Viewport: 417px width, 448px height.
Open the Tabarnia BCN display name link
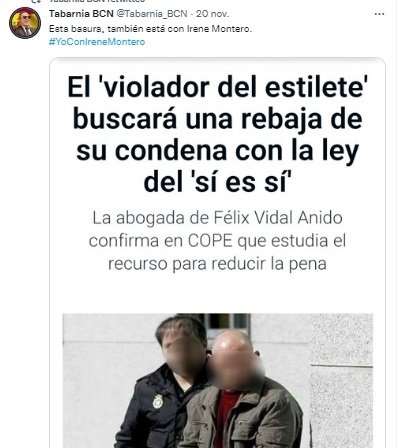[x=81, y=14]
